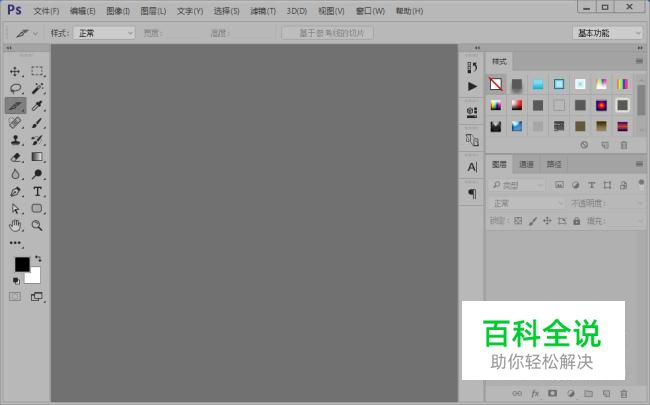Select the Dodge tool

[x=37, y=174]
